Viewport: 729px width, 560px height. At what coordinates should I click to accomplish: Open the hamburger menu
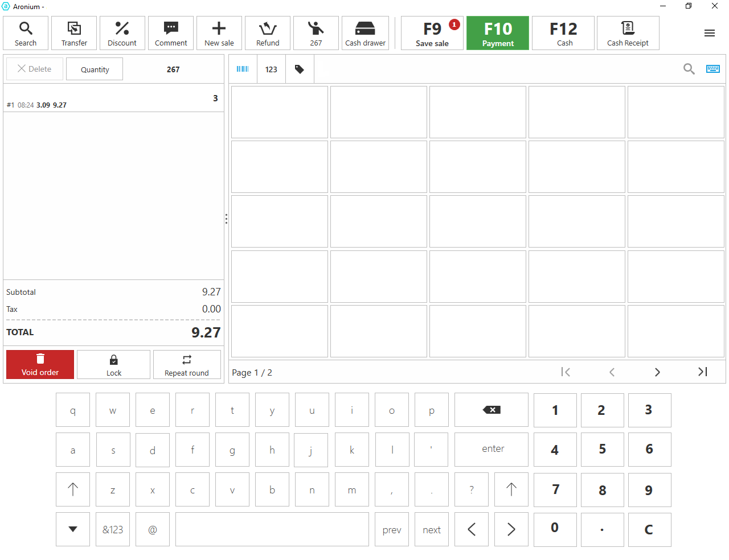[x=709, y=33]
